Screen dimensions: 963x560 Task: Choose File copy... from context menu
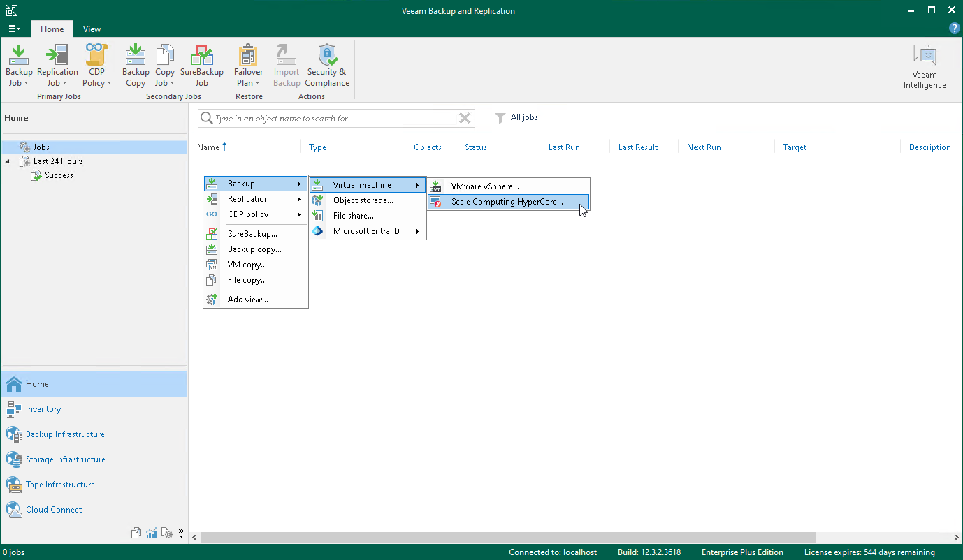point(255,280)
